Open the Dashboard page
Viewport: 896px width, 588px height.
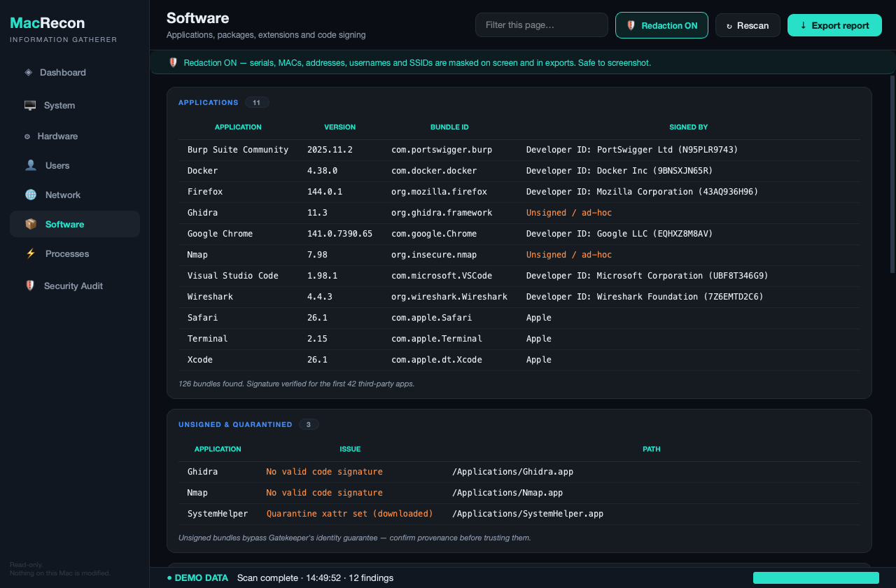[x=75, y=72]
